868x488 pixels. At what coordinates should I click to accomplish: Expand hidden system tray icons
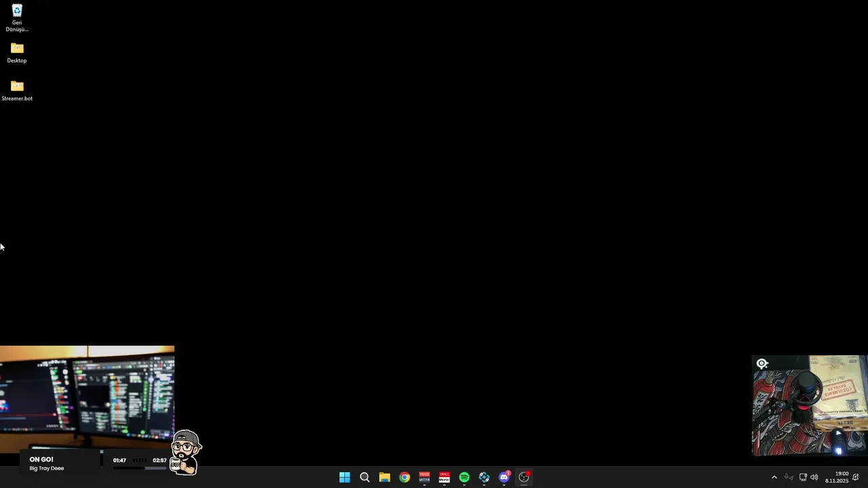[774, 477]
